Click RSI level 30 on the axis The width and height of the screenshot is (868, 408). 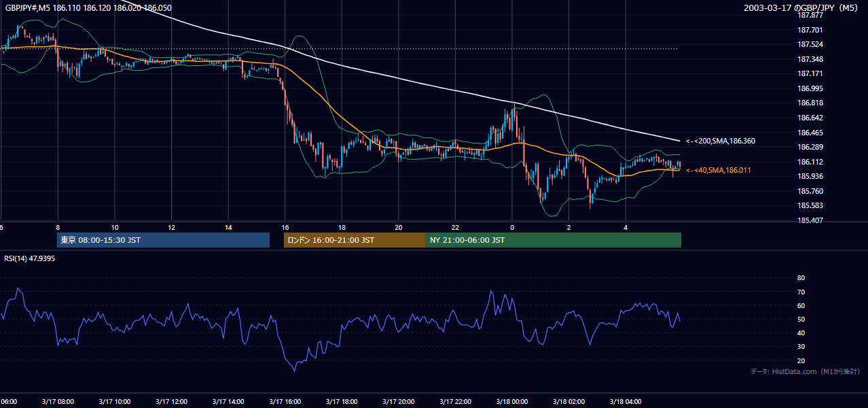coord(801,347)
